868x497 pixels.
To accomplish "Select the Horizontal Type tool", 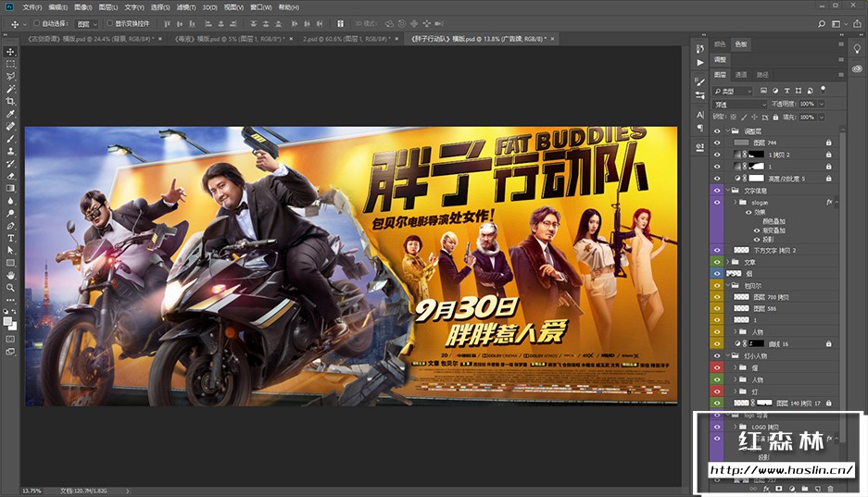I will [10, 238].
